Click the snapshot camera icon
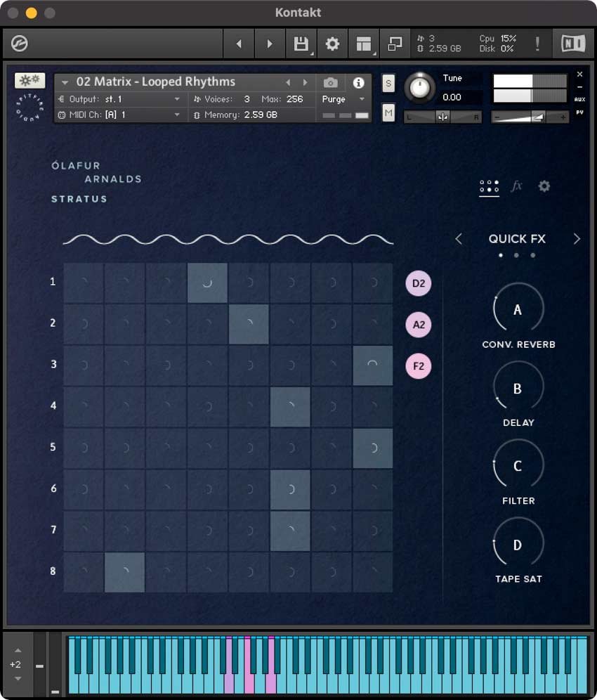Viewport: 597px width, 700px height. pyautogui.click(x=330, y=83)
